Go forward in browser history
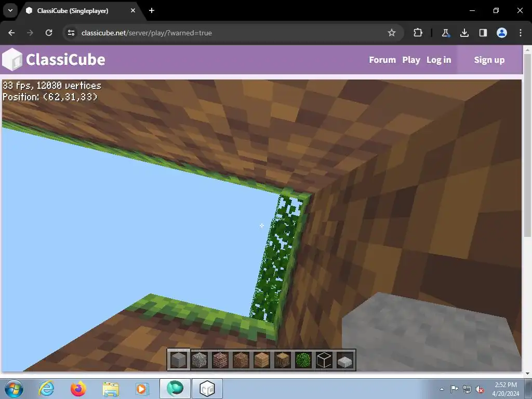The image size is (532, 399). pos(30,33)
